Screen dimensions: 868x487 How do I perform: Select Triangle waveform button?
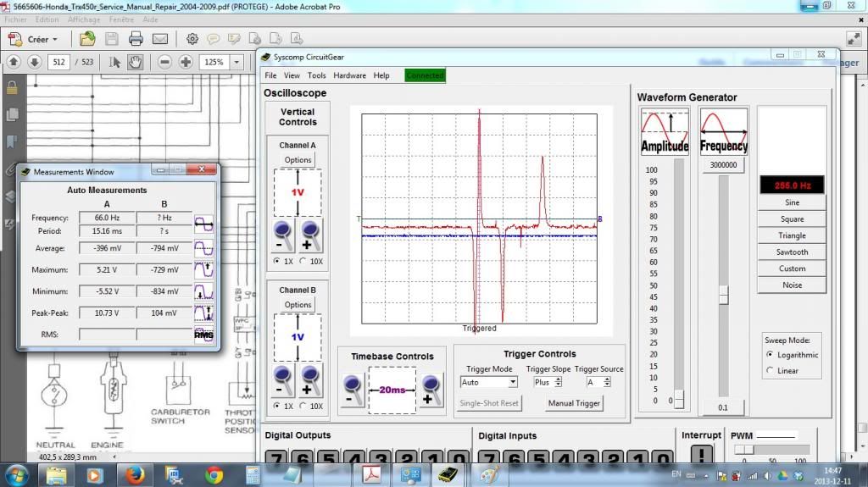pyautogui.click(x=792, y=235)
